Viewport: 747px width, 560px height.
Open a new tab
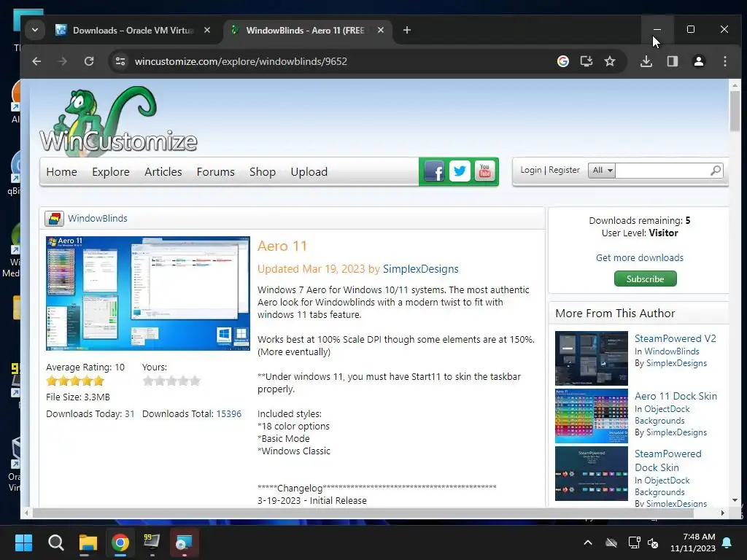(407, 30)
